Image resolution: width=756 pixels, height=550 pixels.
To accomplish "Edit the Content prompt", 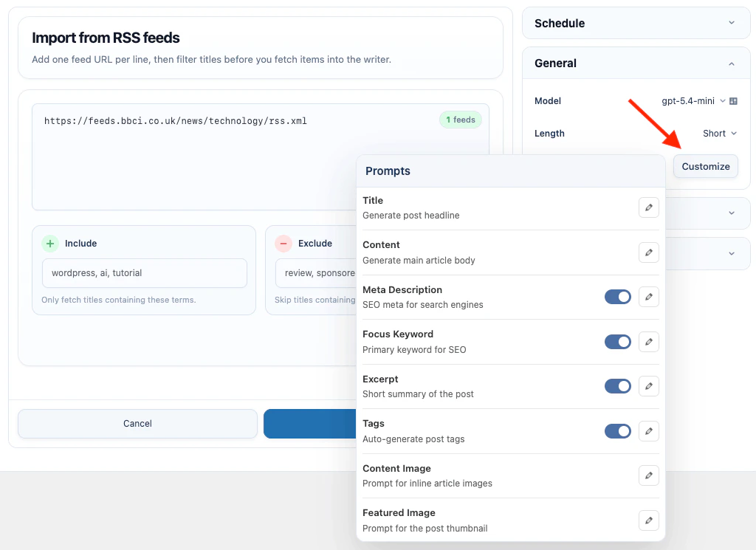I will click(x=648, y=252).
